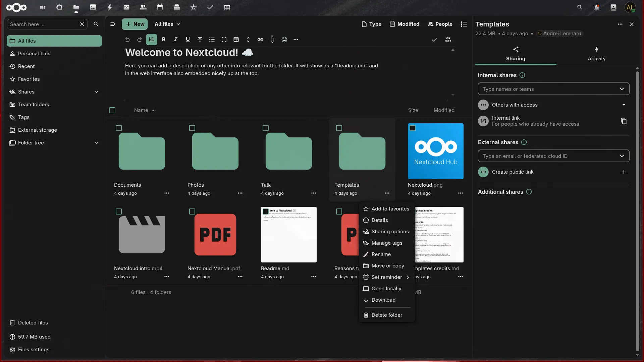Select Nextcloud intro.mp4 checkbox
The height and width of the screenshot is (362, 644).
pyautogui.click(x=119, y=212)
